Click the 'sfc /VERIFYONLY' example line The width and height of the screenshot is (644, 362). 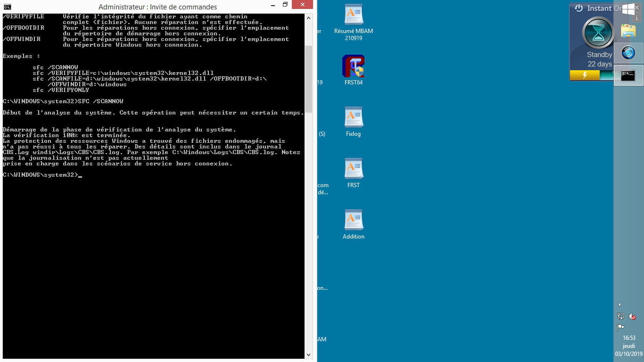click(x=61, y=90)
